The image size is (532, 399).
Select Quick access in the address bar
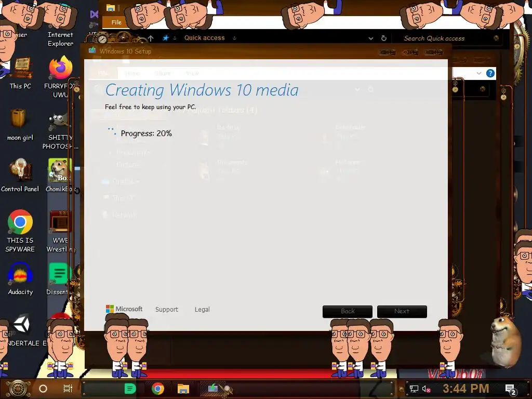[x=204, y=38]
